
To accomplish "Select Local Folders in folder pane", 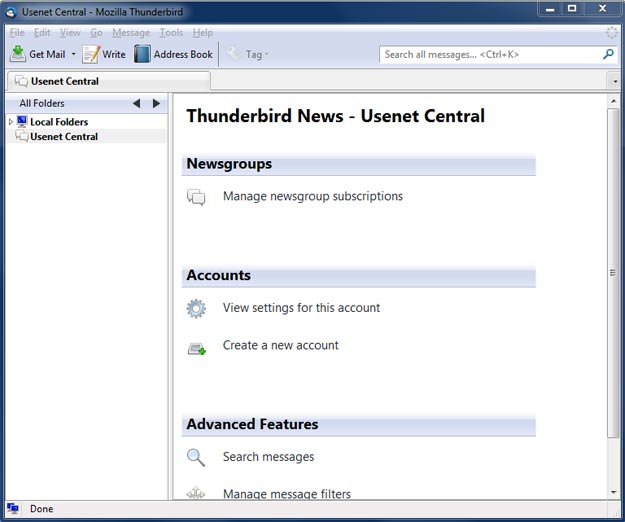I will pos(59,122).
